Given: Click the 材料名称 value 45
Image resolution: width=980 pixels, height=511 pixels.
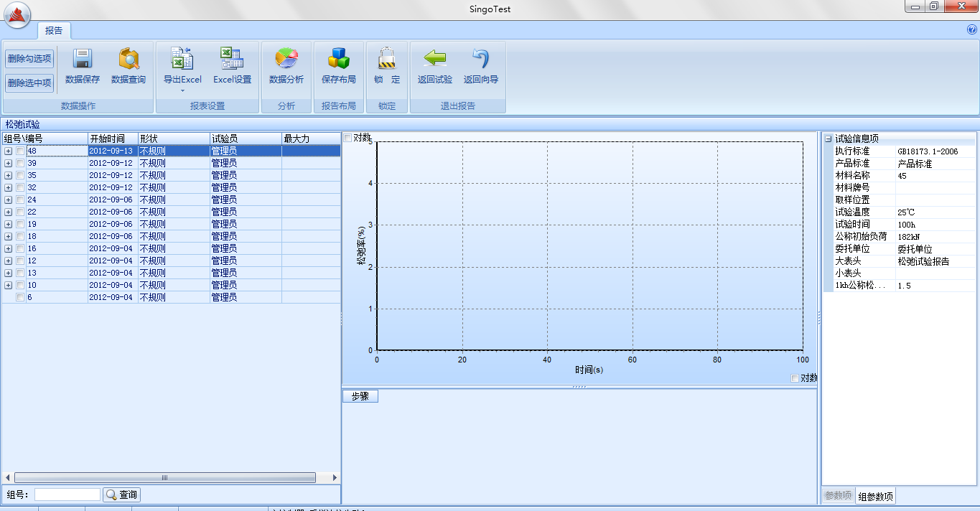Looking at the screenshot, I should [x=936, y=176].
